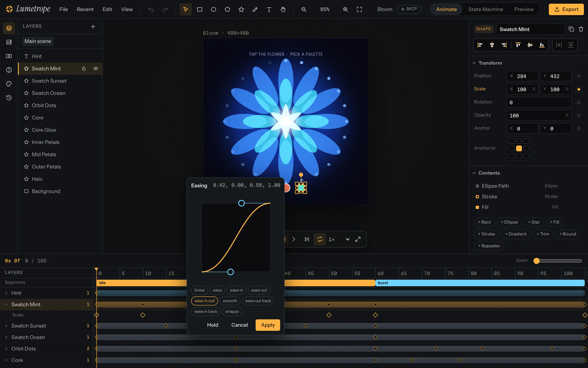
Task: Select the Hand pan tool
Action: tap(283, 9)
